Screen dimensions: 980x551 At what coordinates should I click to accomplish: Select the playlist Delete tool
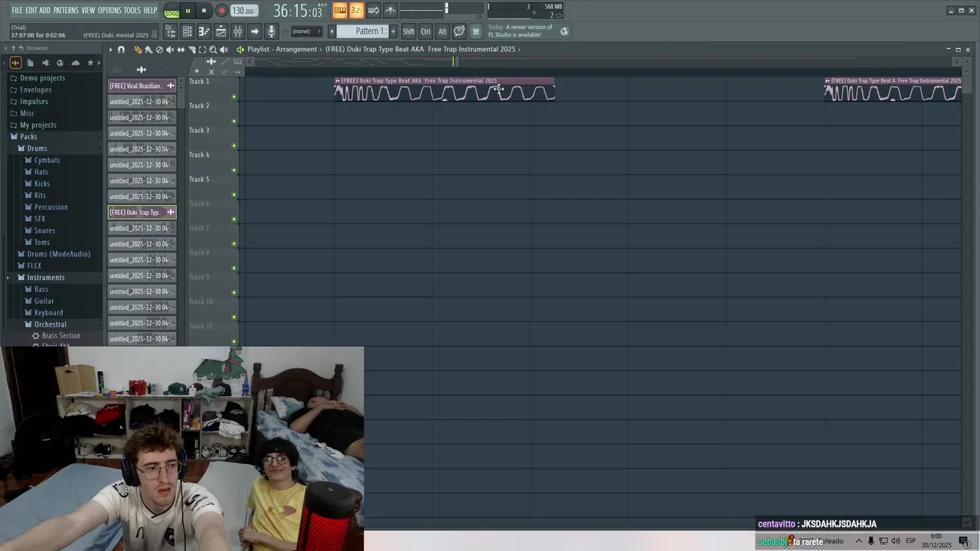pos(159,49)
